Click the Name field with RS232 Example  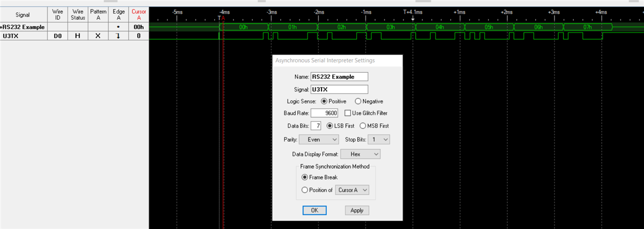tap(339, 77)
